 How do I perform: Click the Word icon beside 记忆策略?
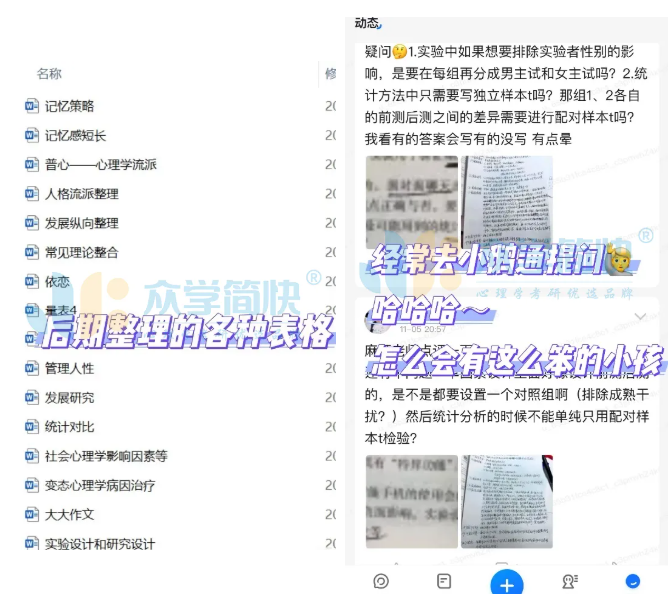tap(31, 106)
